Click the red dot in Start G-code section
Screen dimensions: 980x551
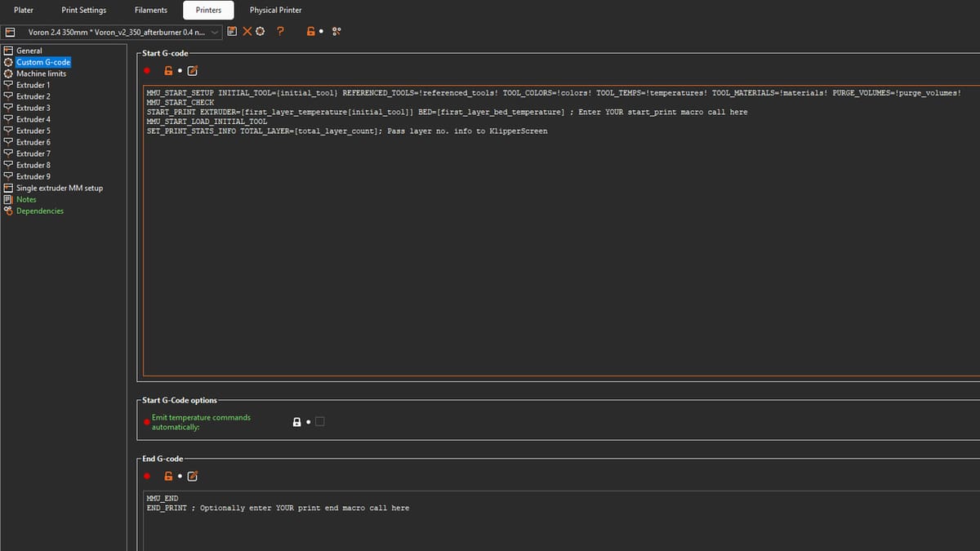point(148,71)
